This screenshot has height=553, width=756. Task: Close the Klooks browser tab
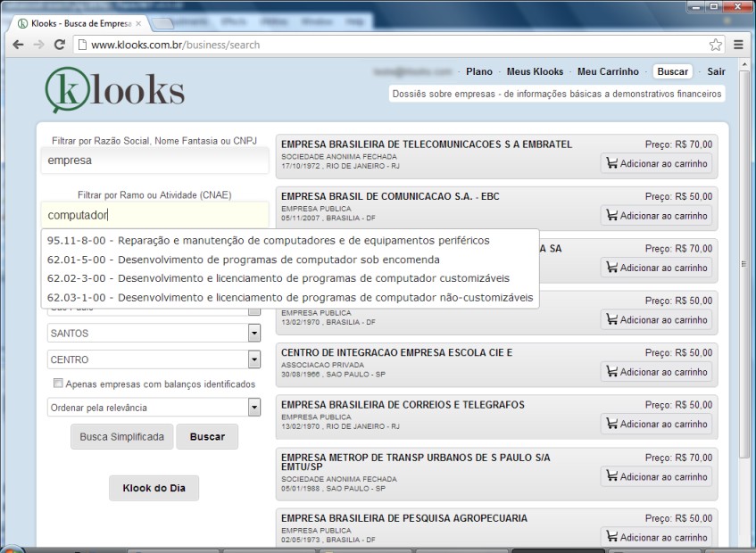tap(138, 23)
